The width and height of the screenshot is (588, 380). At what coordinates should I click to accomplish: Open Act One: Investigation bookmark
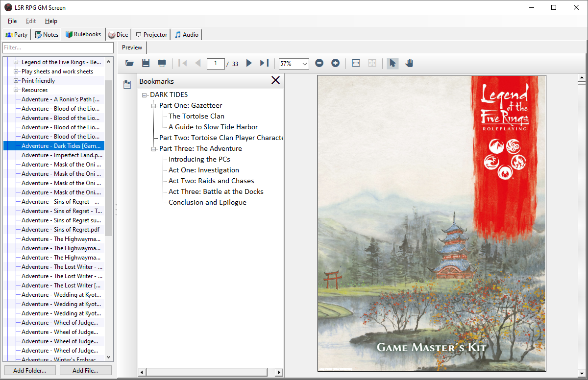204,170
